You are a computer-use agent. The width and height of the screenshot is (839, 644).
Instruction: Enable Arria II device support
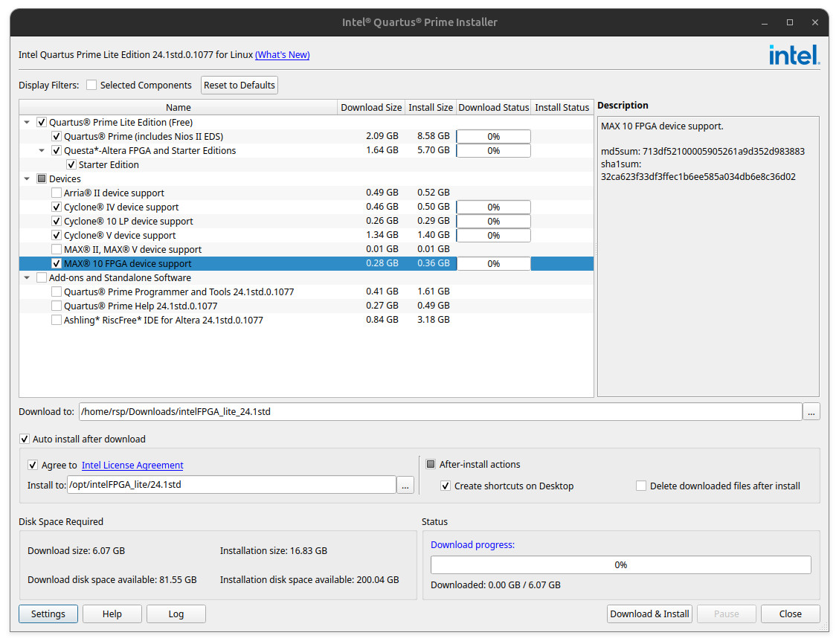point(57,193)
